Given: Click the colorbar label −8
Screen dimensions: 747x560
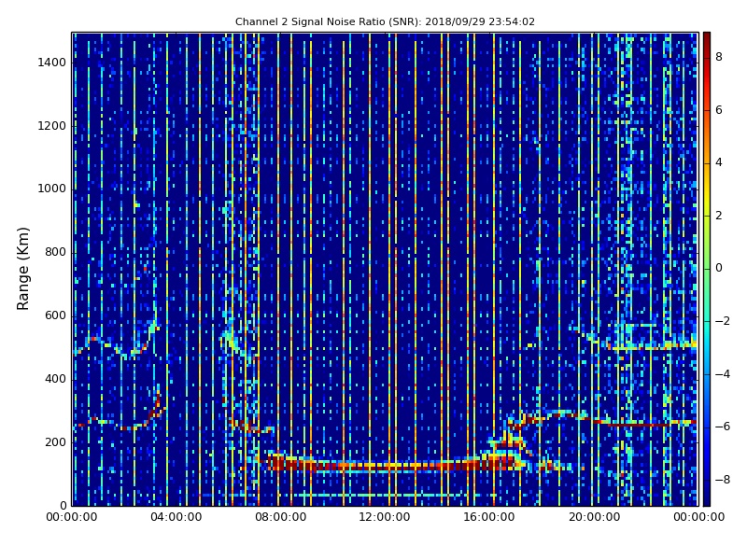Looking at the screenshot, I should [723, 480].
